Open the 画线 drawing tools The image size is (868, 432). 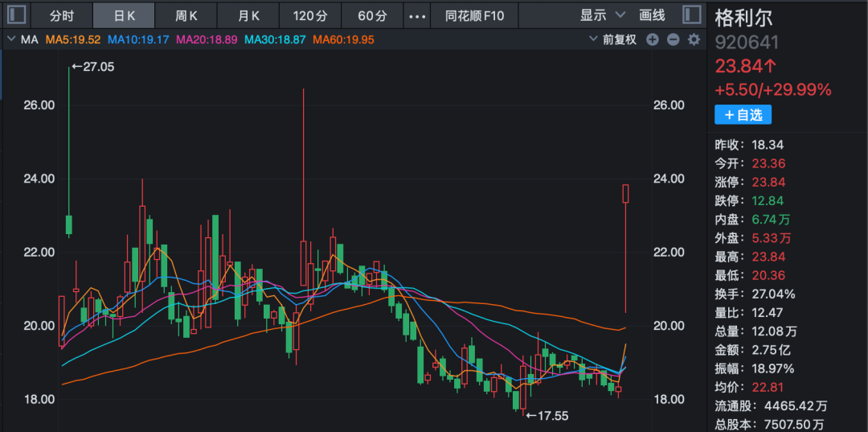coord(652,15)
